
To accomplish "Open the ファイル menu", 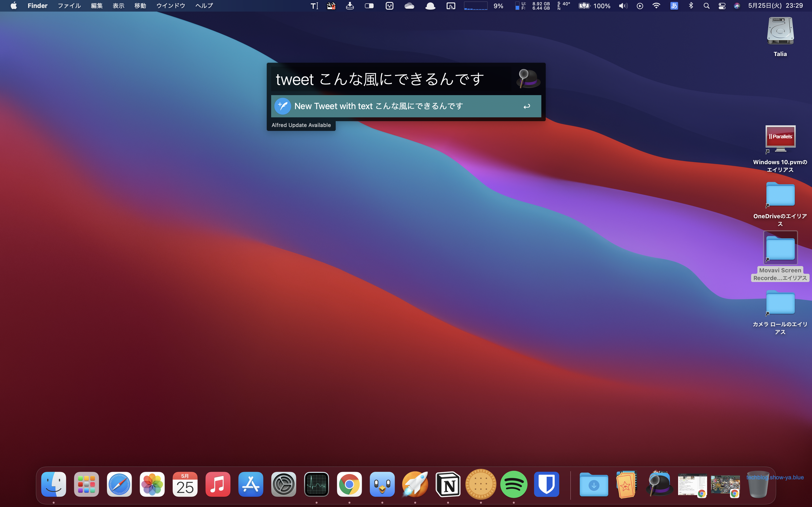I will click(69, 6).
